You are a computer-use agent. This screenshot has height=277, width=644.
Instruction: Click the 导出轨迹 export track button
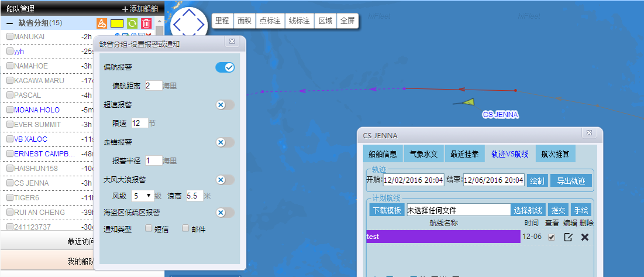coord(571,180)
